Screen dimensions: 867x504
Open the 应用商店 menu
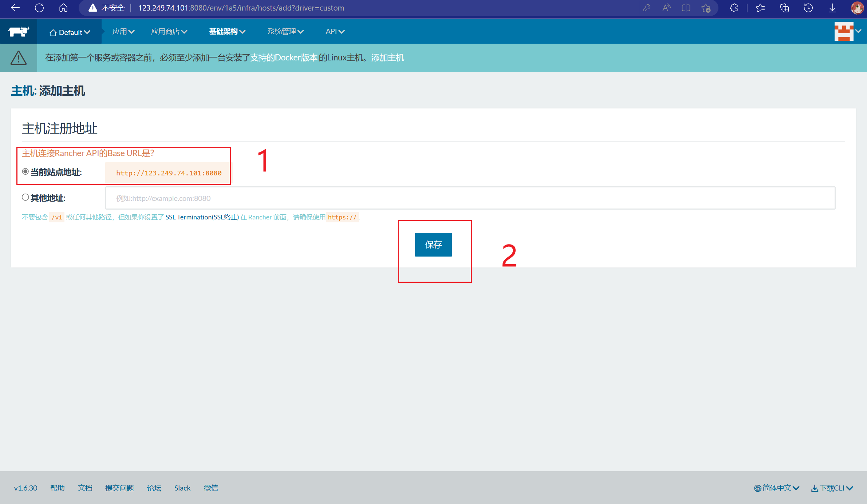pyautogui.click(x=169, y=32)
